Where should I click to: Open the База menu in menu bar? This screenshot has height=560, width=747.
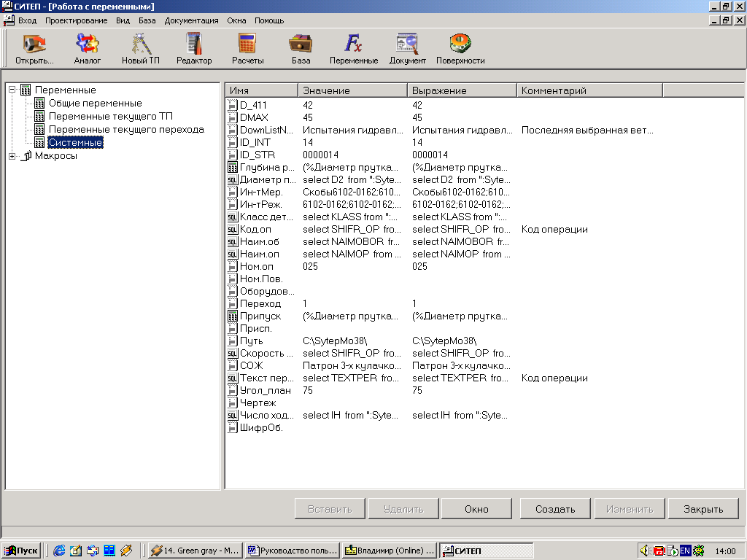tap(147, 20)
